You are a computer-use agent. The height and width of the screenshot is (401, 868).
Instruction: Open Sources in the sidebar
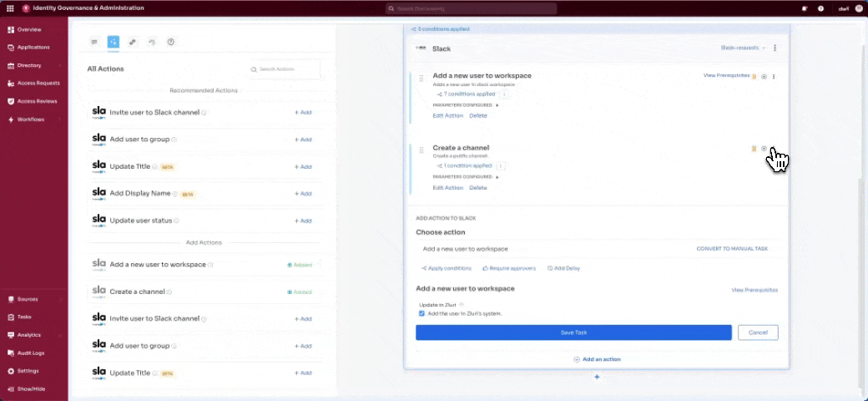point(23,299)
